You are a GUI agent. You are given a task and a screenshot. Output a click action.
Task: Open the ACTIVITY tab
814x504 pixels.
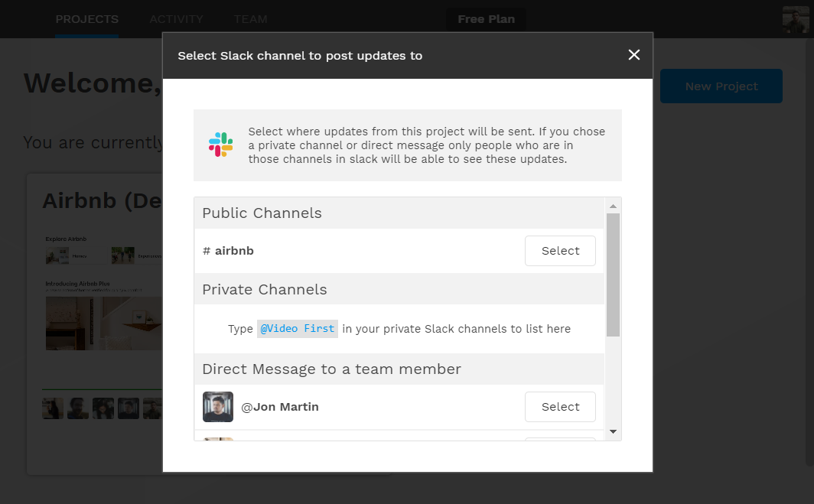(x=177, y=19)
